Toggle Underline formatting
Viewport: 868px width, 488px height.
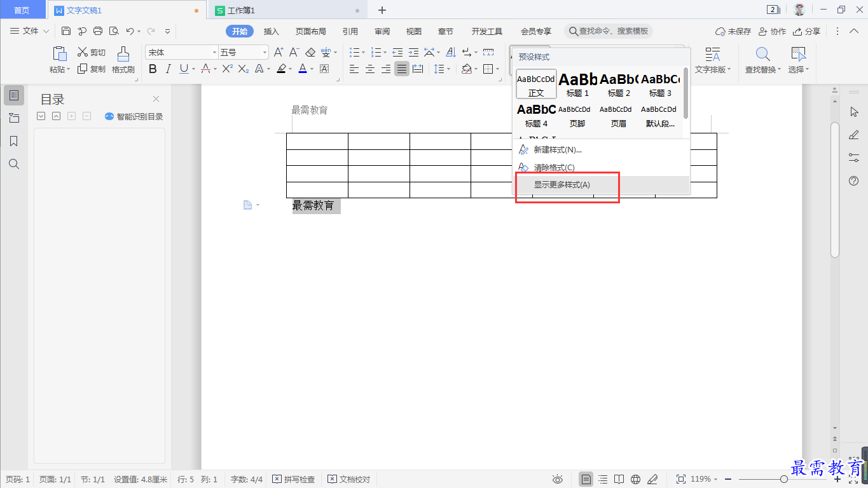point(184,69)
